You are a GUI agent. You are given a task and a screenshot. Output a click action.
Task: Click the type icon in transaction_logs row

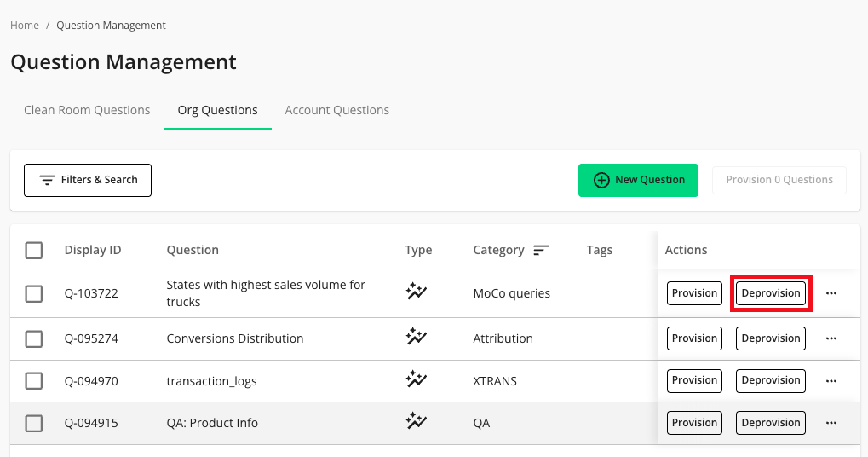click(416, 380)
